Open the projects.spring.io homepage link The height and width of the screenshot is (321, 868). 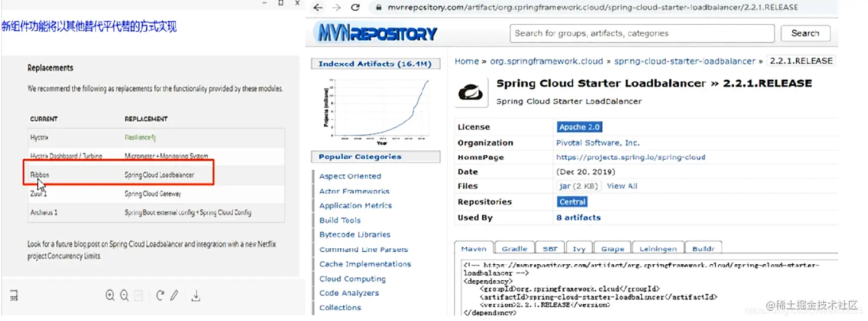pyautogui.click(x=630, y=157)
